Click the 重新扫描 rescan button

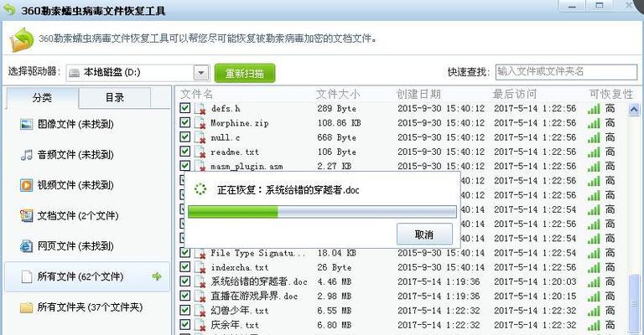coord(245,74)
